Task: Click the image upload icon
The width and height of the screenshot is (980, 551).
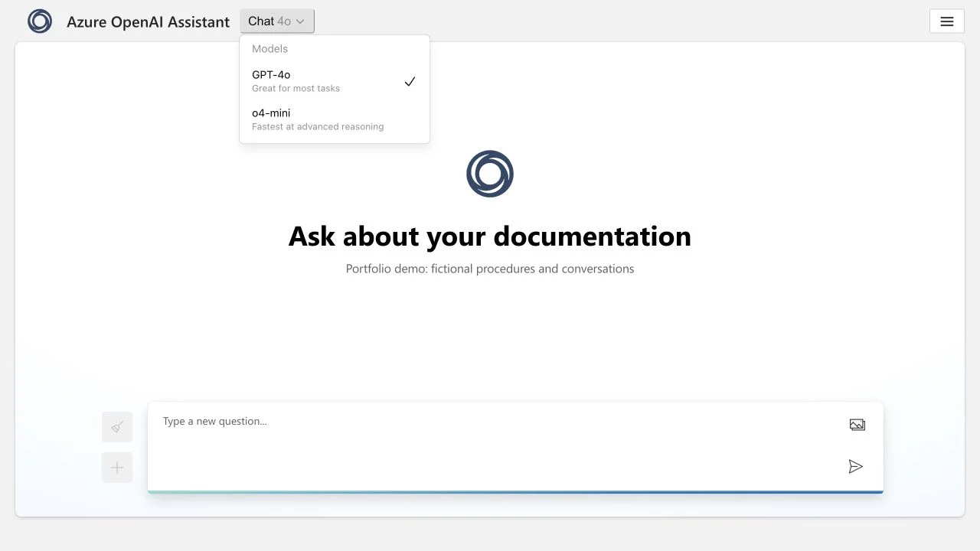Action: (857, 425)
